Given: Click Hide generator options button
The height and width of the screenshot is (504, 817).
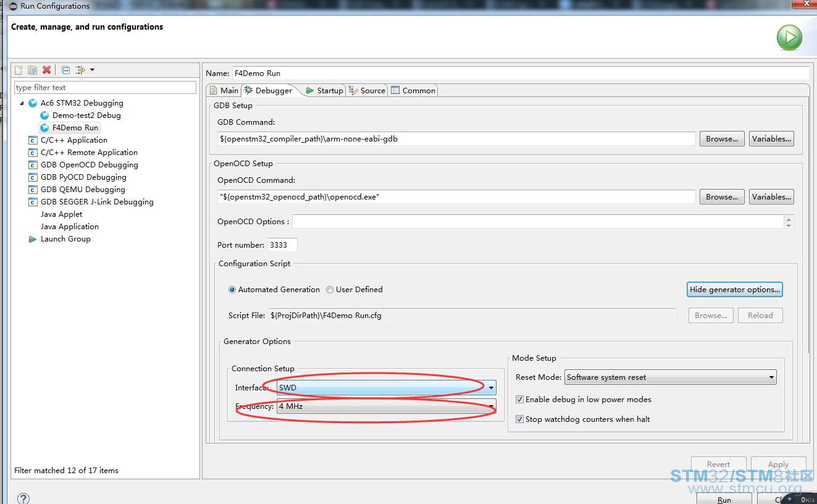Looking at the screenshot, I should click(x=735, y=290).
